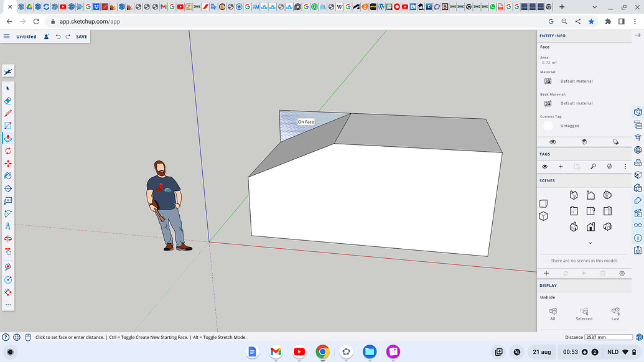Click SAVE to save the model
This screenshot has width=644, height=362.
tap(82, 37)
